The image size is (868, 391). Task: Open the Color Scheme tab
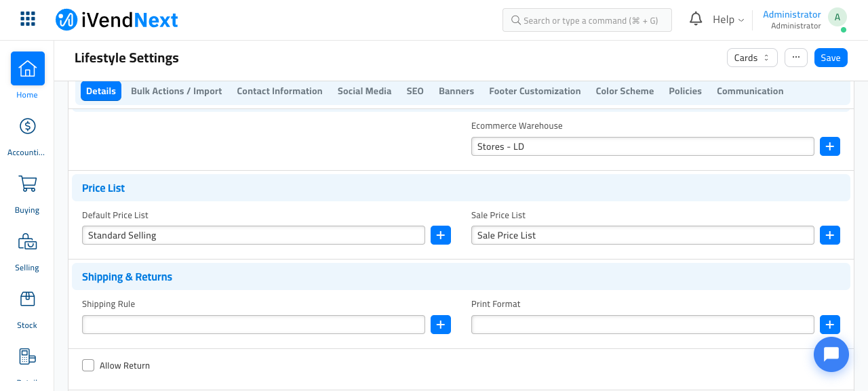tap(625, 91)
